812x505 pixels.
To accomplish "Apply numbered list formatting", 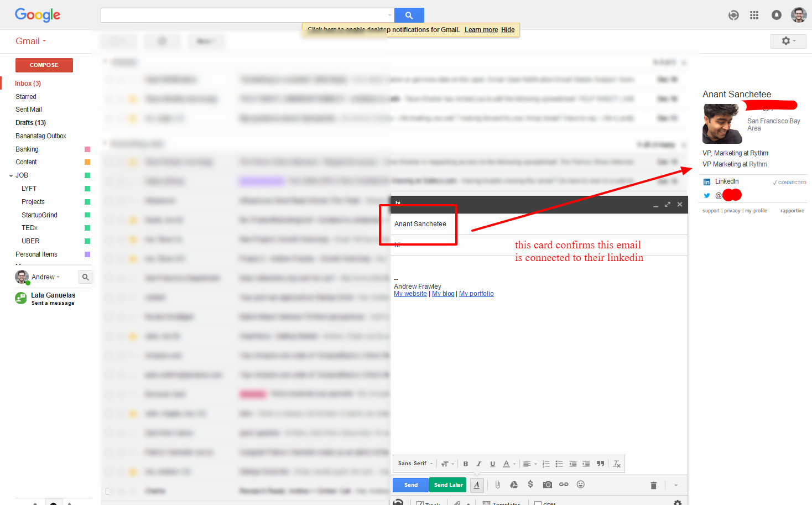I will pyautogui.click(x=546, y=464).
